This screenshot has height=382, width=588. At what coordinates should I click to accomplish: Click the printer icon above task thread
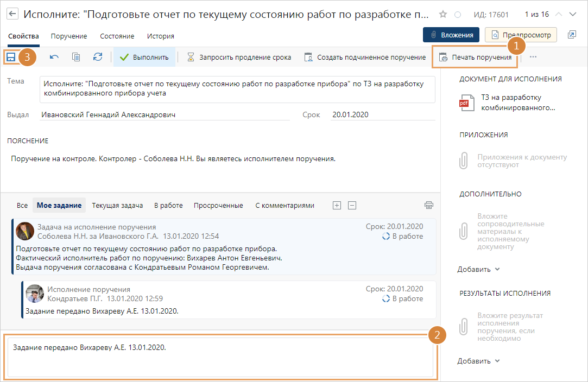(x=429, y=205)
